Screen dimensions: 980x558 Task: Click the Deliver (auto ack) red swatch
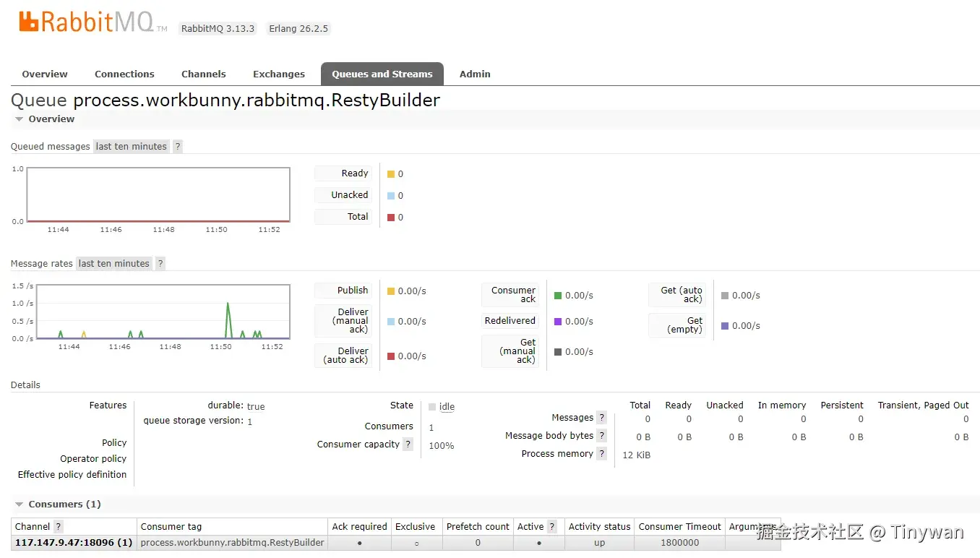tap(391, 356)
